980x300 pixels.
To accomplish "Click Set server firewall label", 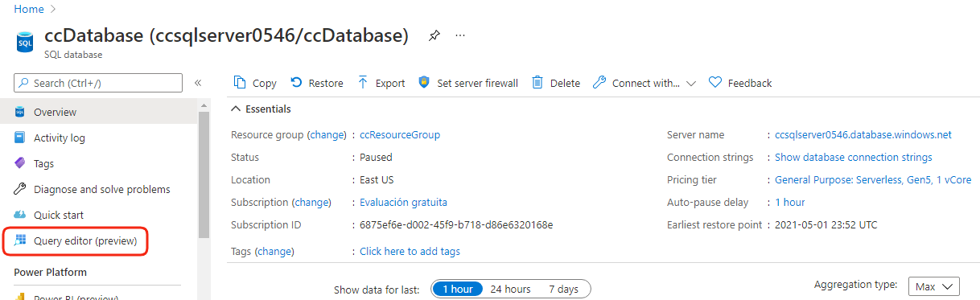I will point(477,83).
